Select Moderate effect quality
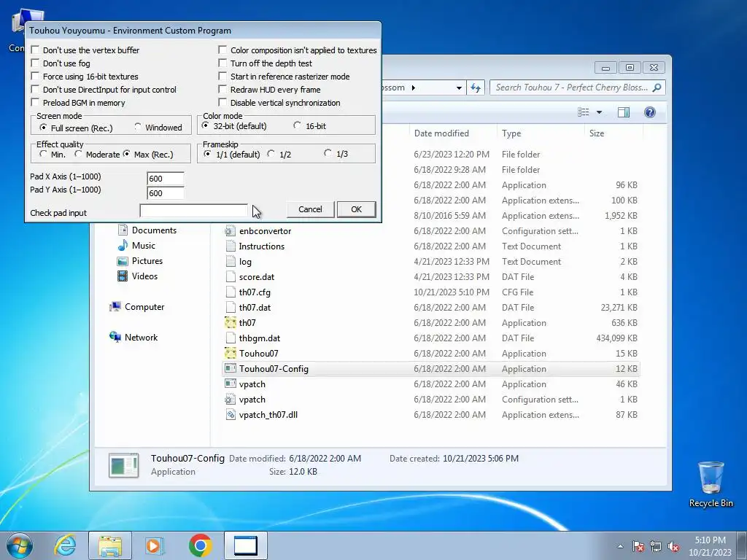 click(x=79, y=154)
